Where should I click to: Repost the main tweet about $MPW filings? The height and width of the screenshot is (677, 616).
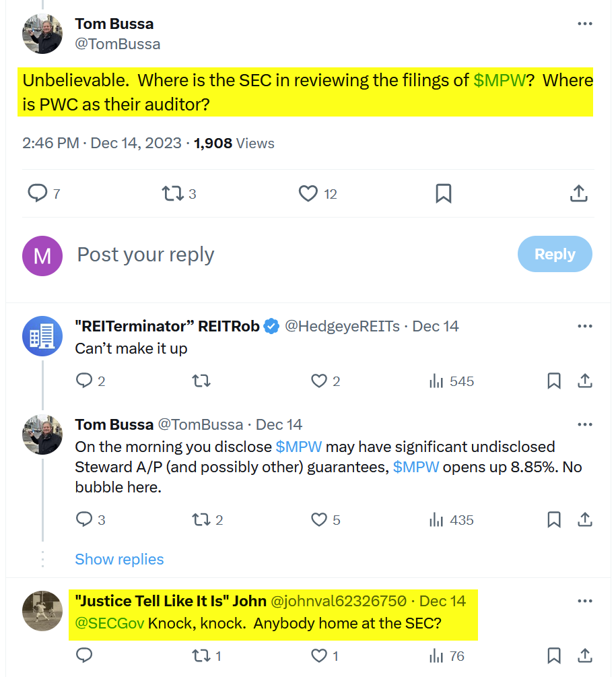point(172,194)
